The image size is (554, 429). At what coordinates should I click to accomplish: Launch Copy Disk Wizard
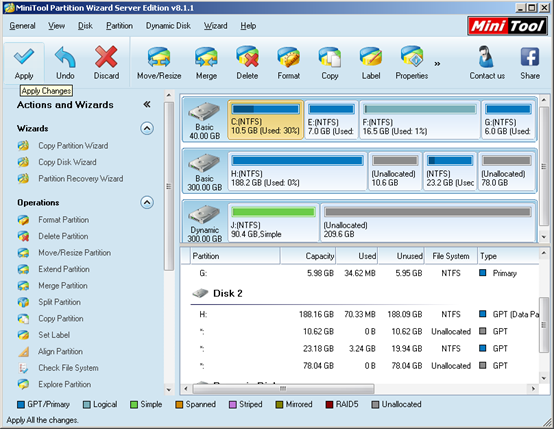[x=57, y=162]
